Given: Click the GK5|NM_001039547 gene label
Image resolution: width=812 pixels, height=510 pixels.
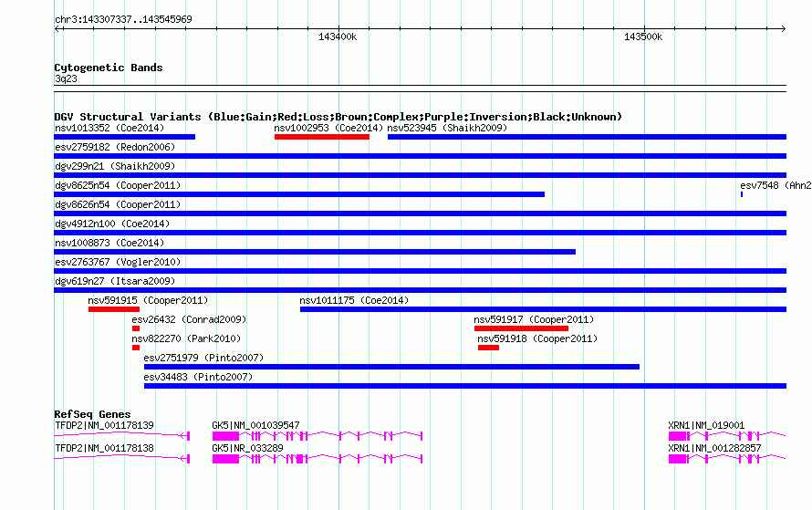Looking at the screenshot, I should (255, 425).
